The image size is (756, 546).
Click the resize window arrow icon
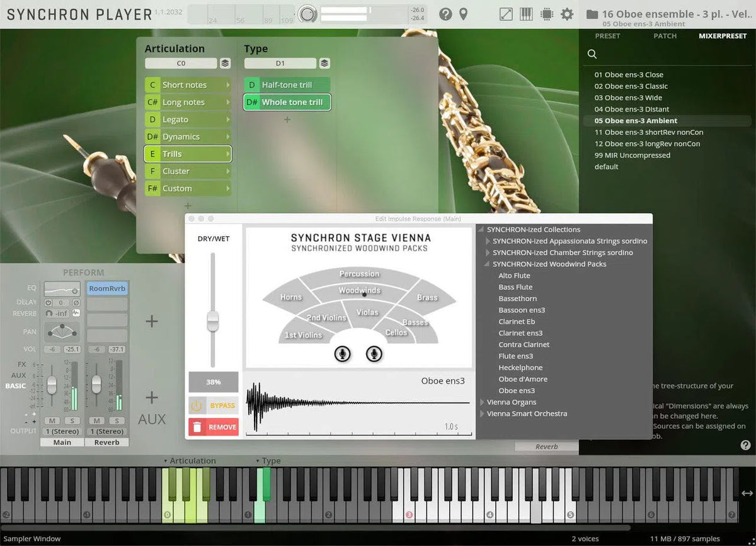(x=506, y=14)
